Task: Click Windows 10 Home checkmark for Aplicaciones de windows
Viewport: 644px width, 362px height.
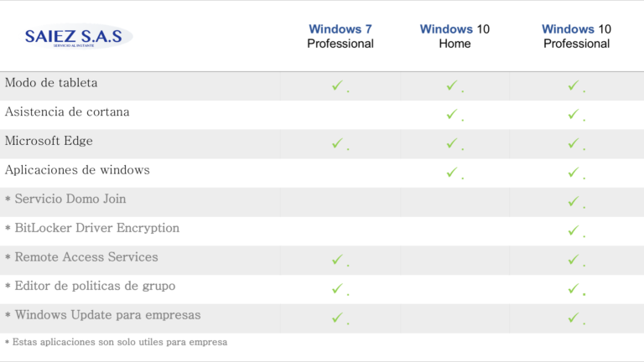Action: coord(452,173)
